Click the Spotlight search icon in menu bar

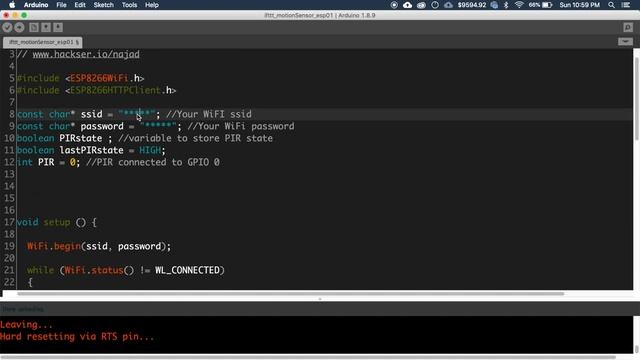point(611,5)
